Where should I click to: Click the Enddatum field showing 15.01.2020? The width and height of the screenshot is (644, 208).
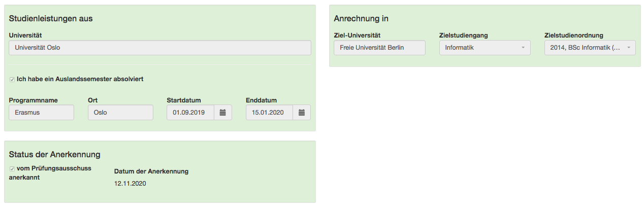270,113
